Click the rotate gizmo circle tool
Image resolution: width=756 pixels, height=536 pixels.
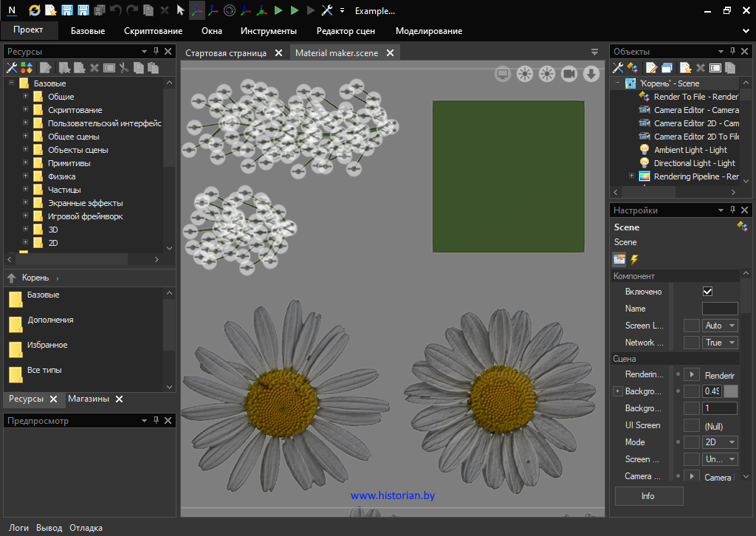(229, 10)
